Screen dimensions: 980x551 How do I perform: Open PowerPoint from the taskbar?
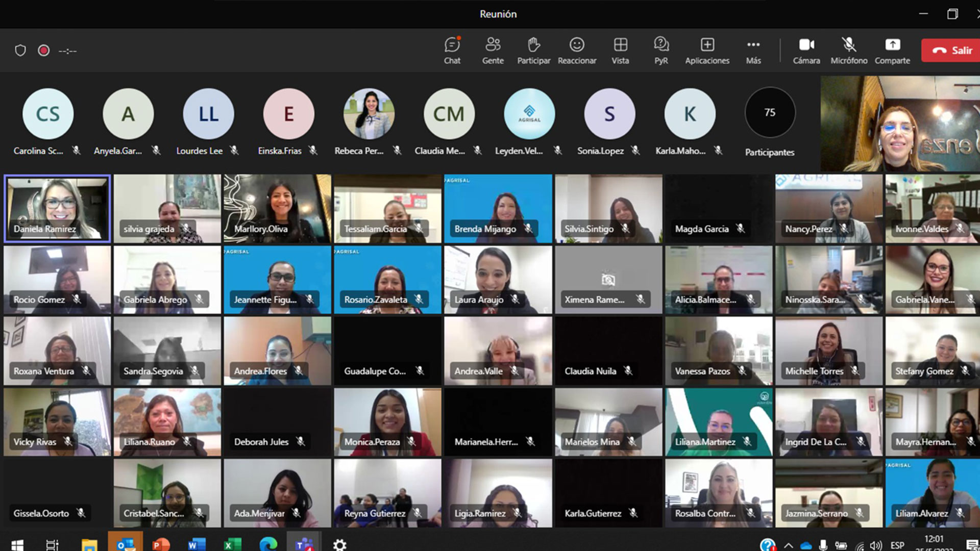coord(161,544)
